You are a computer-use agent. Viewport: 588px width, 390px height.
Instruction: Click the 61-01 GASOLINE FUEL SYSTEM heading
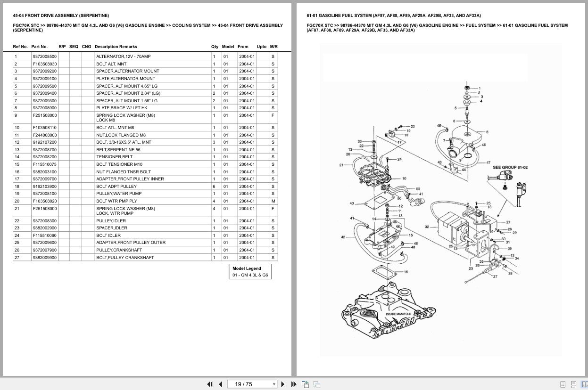pyautogui.click(x=394, y=16)
